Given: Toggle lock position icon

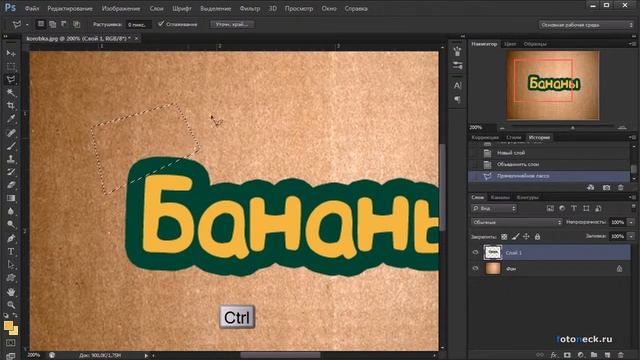Looking at the screenshot, I should tap(526, 236).
